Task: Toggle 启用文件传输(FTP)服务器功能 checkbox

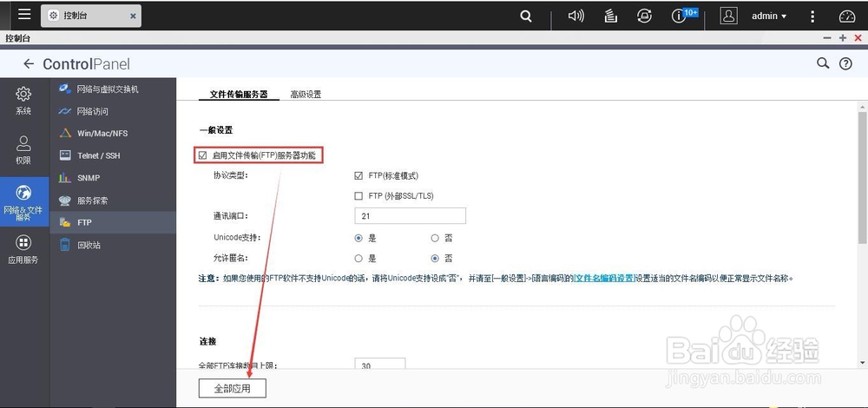Action: 202,155
